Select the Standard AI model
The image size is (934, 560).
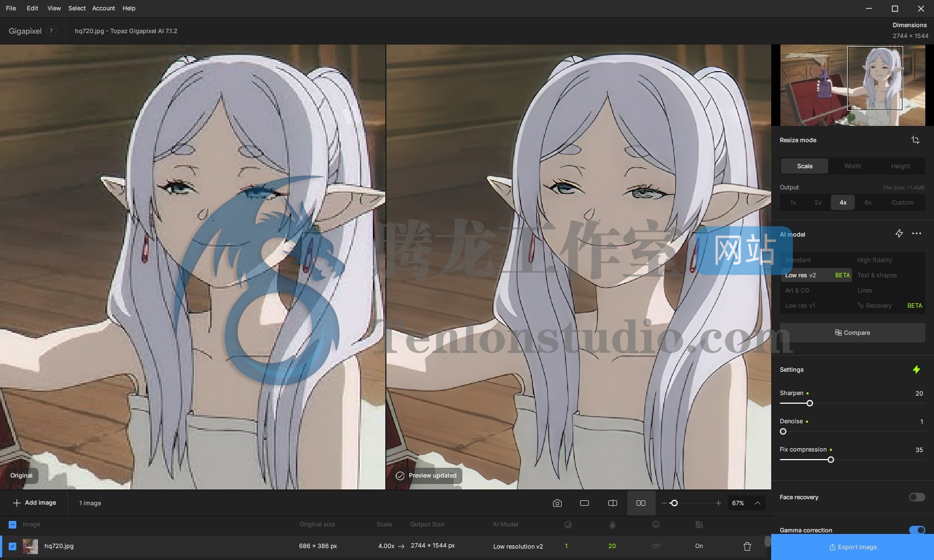tap(816, 260)
